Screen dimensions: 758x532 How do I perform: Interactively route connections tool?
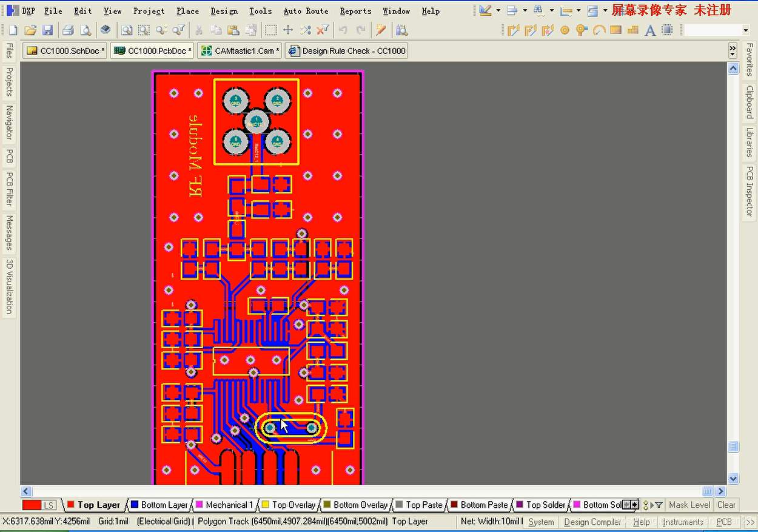coord(514,30)
